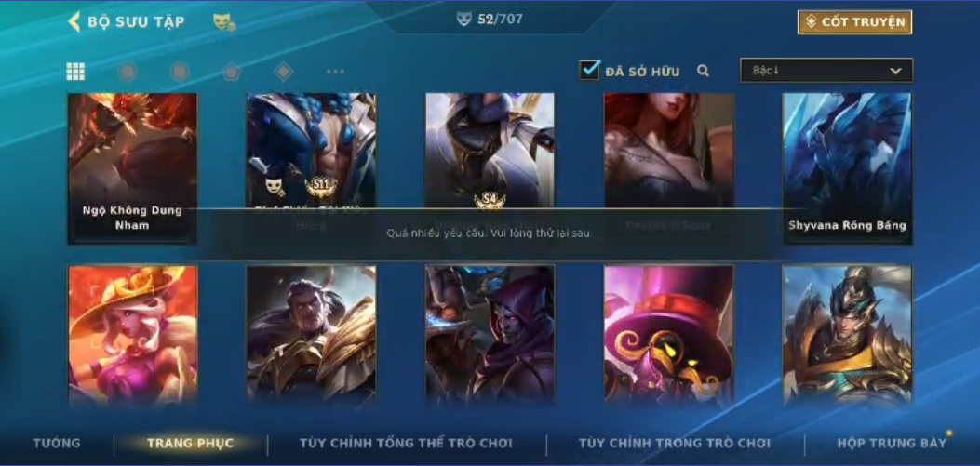Select the circle rarity filter icon
The width and height of the screenshot is (980, 466).
pyautogui.click(x=128, y=72)
